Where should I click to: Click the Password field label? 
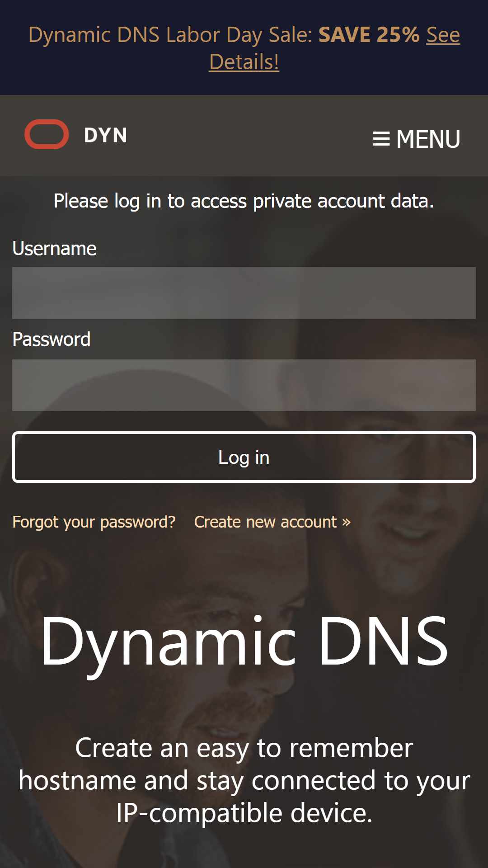[51, 339]
